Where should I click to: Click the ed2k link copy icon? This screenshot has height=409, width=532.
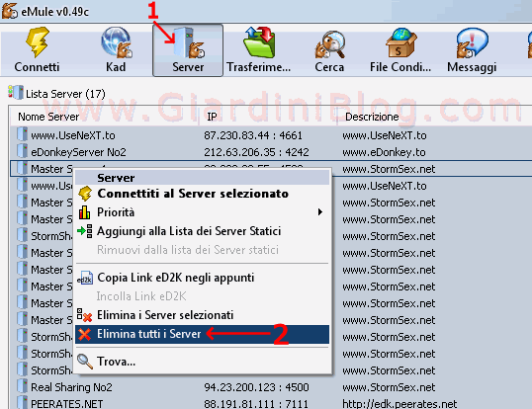point(85,278)
